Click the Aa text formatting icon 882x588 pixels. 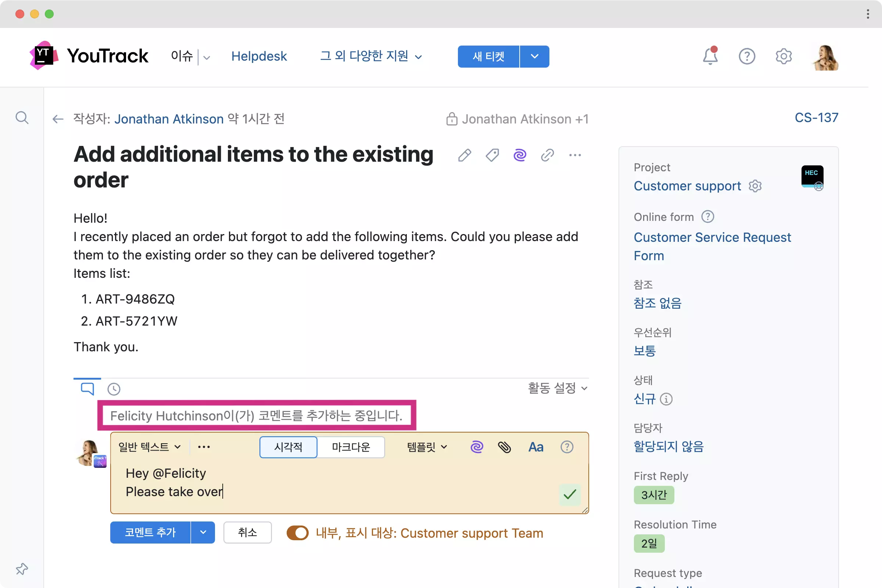pyautogui.click(x=535, y=447)
